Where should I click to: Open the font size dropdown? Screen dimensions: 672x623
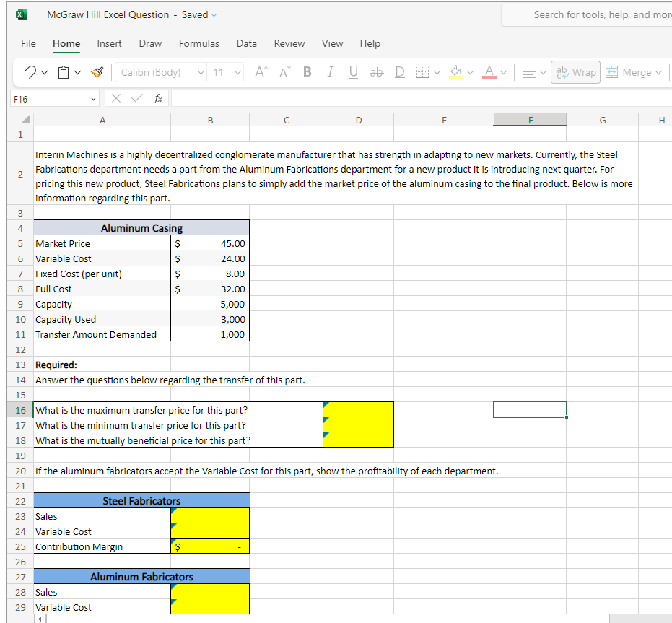(238, 71)
